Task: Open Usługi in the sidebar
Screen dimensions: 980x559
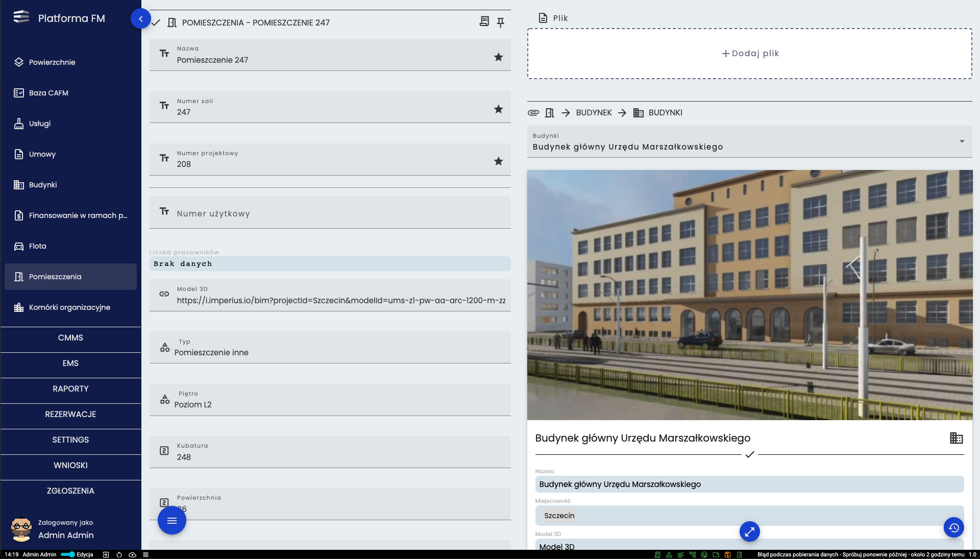Action: coord(70,124)
